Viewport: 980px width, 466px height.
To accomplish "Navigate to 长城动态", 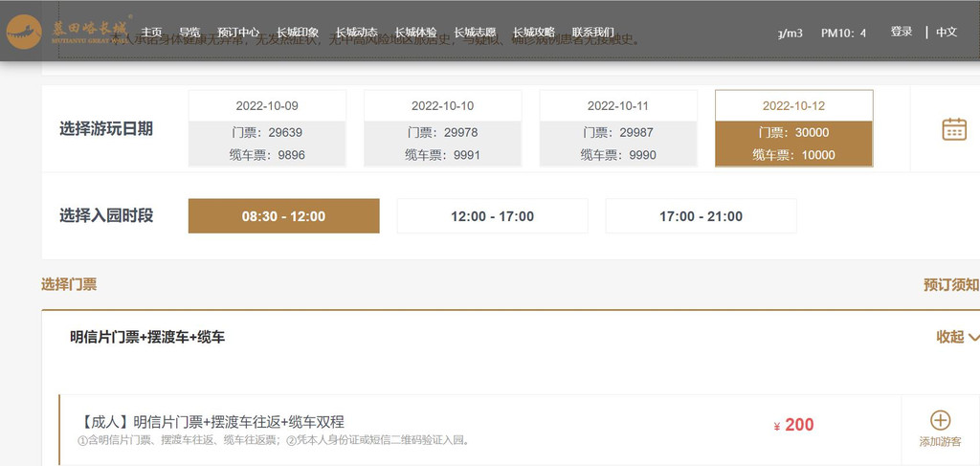I will coord(356,32).
